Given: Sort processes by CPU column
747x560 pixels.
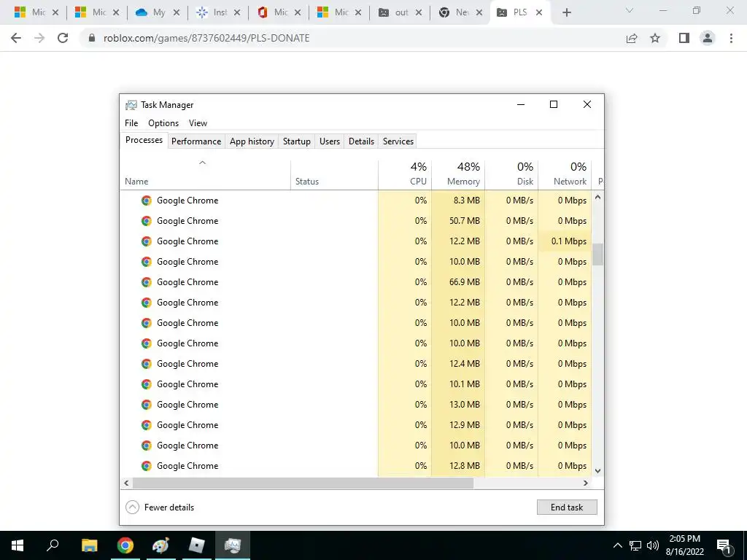Looking at the screenshot, I should (x=405, y=175).
